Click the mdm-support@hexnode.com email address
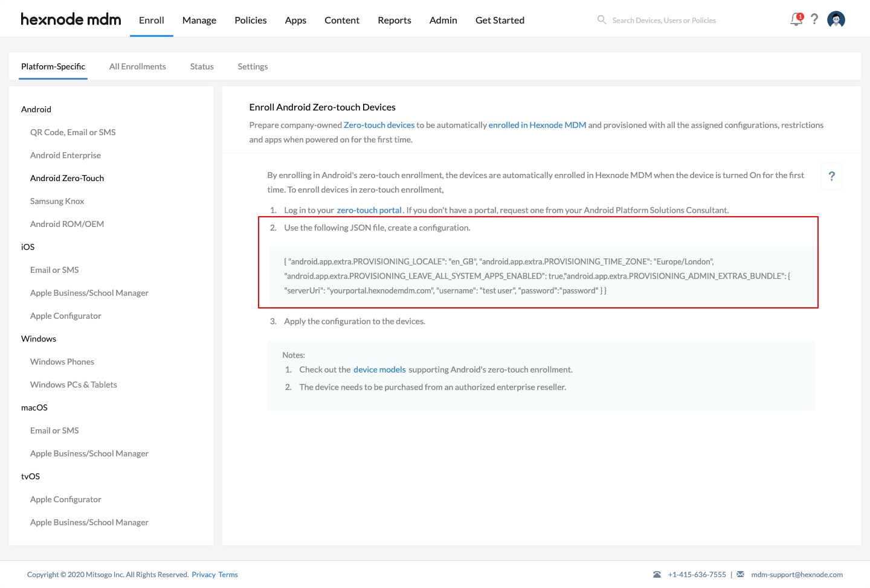The width and height of the screenshot is (870, 588). (x=797, y=575)
